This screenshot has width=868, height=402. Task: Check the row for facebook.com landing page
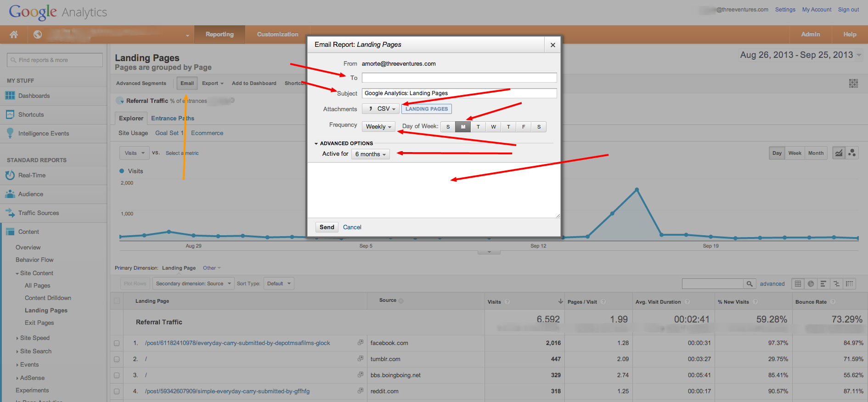tap(117, 343)
